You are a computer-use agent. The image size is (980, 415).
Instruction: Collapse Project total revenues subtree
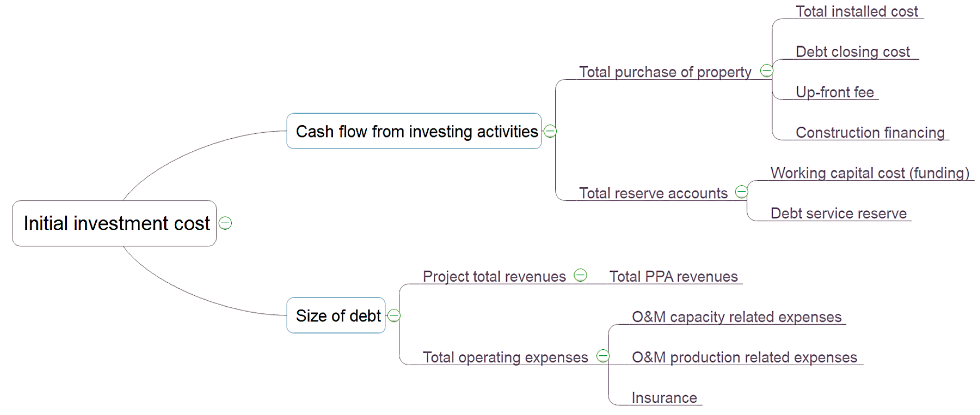(580, 275)
